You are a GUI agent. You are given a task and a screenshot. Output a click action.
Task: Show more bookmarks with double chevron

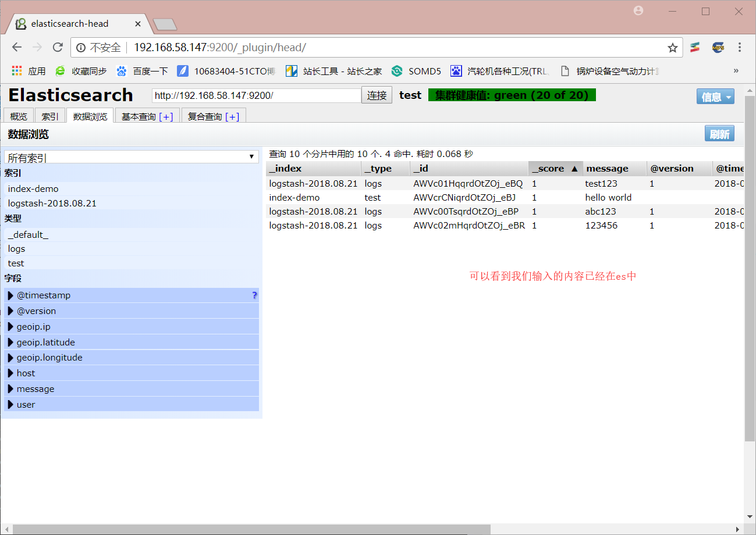coord(736,71)
